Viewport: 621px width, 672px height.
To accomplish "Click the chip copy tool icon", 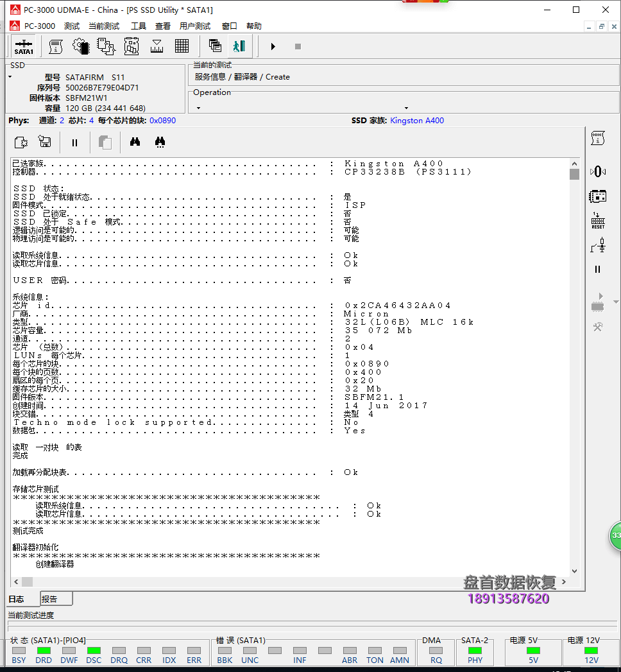I will [x=106, y=46].
